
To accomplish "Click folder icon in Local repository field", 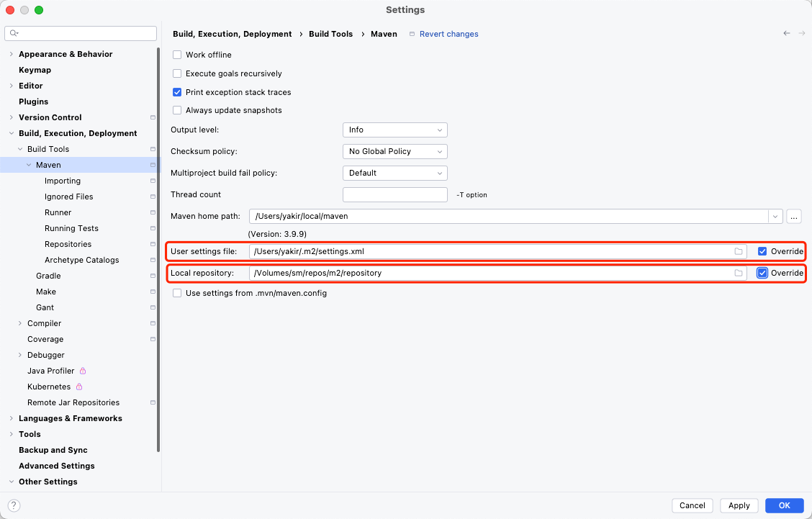I will pos(738,274).
